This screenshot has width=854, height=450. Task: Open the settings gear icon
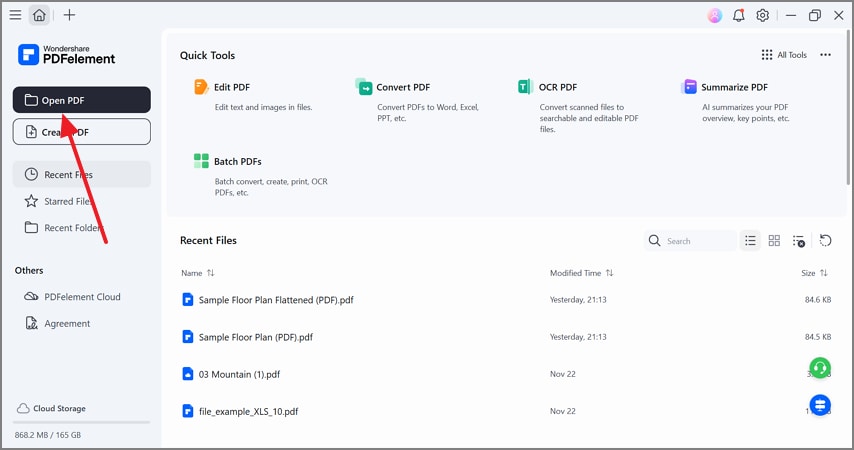coord(762,15)
